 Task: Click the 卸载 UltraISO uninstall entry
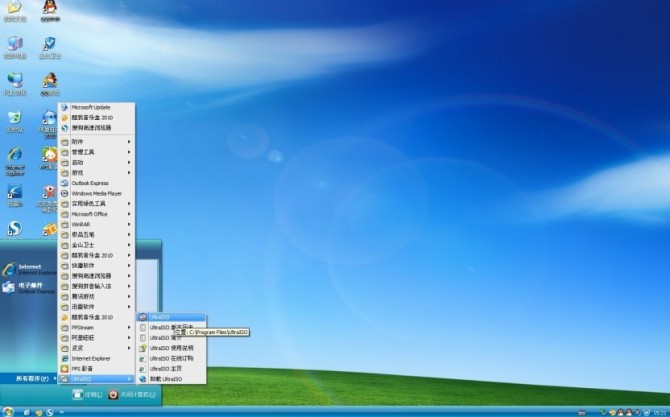[x=165, y=379]
